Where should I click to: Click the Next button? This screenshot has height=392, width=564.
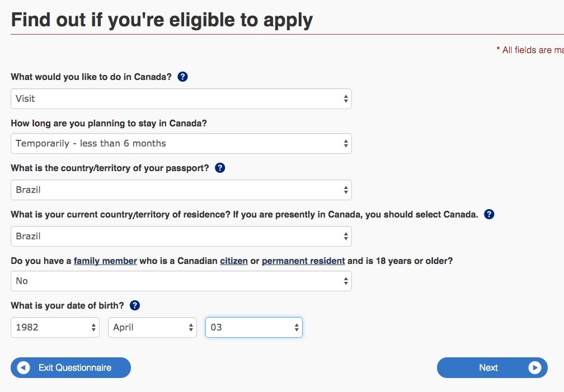492,367
